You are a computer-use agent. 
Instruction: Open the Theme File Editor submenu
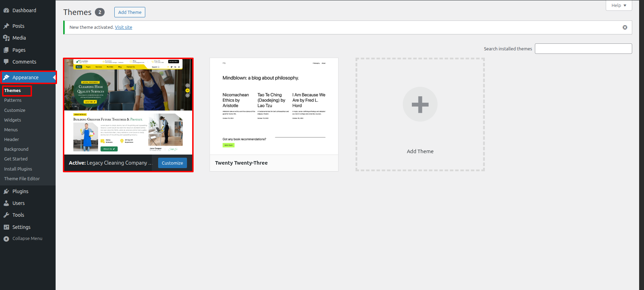tap(22, 179)
